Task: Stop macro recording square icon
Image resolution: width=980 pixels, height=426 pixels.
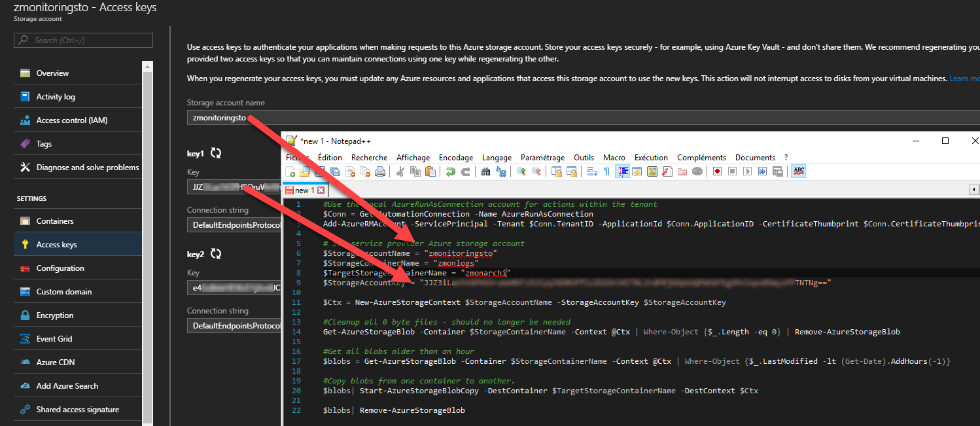Action: [732, 171]
